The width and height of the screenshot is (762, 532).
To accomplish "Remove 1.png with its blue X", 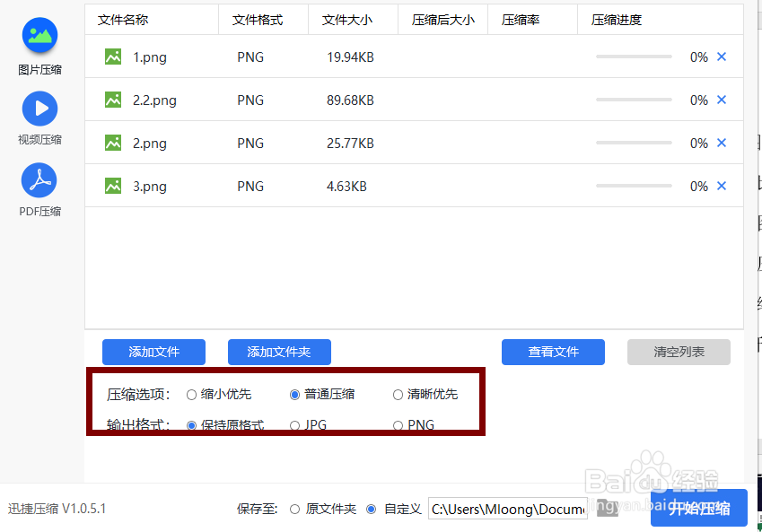I will 722,57.
